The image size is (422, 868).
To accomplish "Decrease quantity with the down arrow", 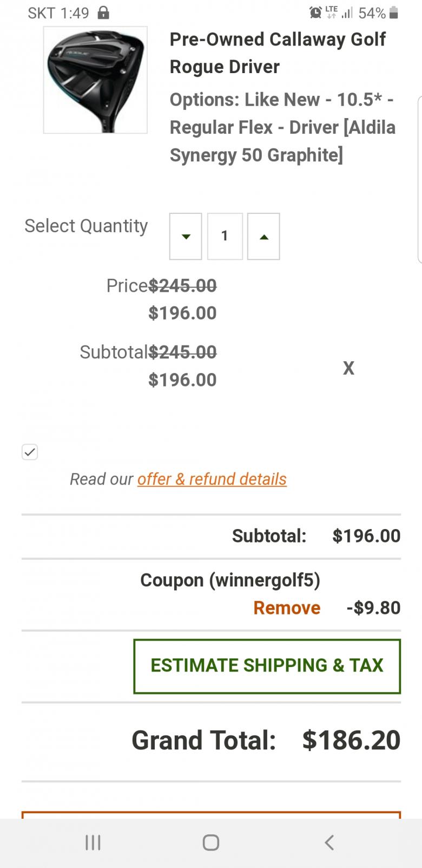I will coord(186,236).
